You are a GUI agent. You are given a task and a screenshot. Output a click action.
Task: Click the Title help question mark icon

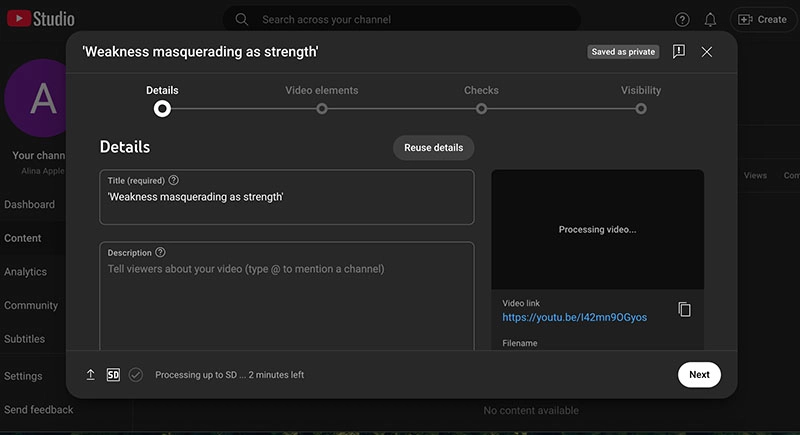tap(173, 180)
